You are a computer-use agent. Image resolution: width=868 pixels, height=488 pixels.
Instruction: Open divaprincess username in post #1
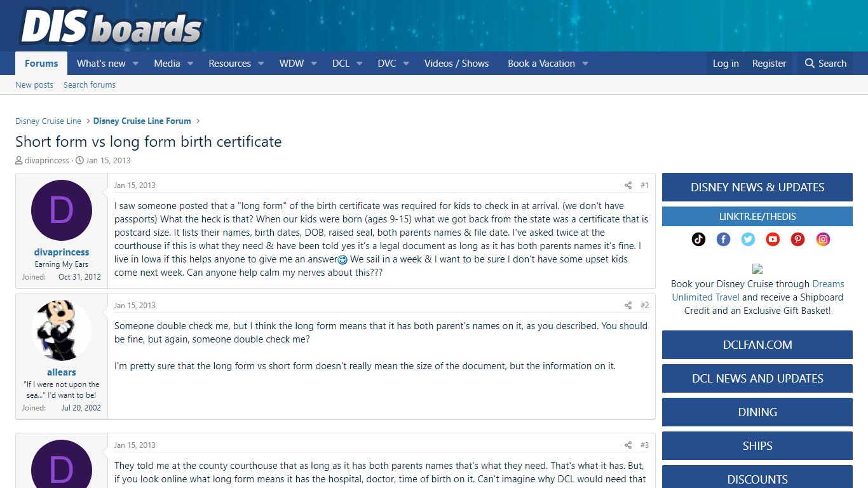62,252
